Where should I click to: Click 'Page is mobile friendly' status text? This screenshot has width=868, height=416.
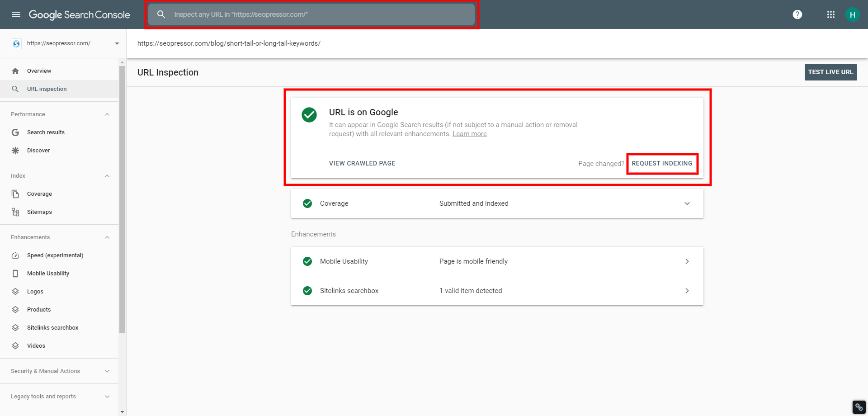tap(473, 261)
